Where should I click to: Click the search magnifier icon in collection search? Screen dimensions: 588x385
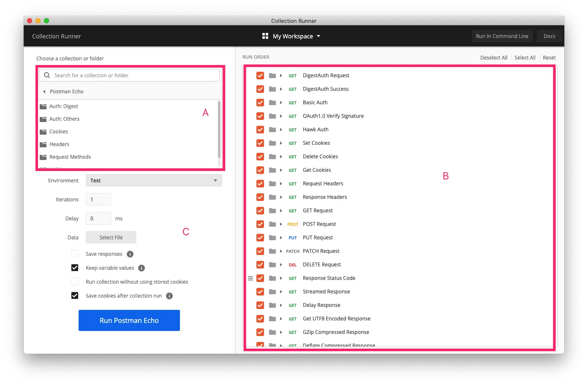pyautogui.click(x=47, y=75)
